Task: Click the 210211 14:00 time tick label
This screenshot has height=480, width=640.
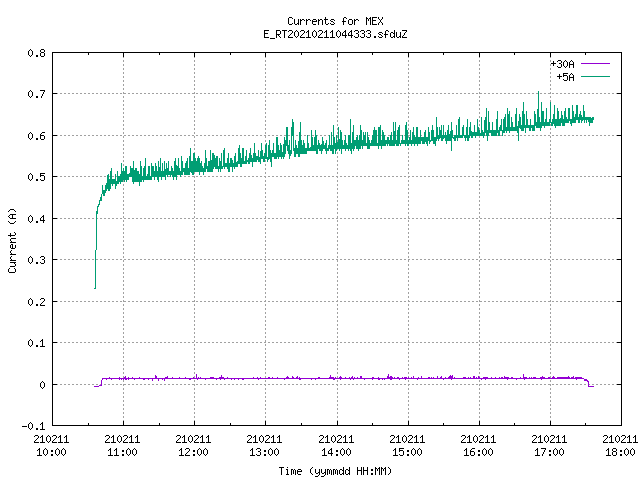Action: coord(336,446)
